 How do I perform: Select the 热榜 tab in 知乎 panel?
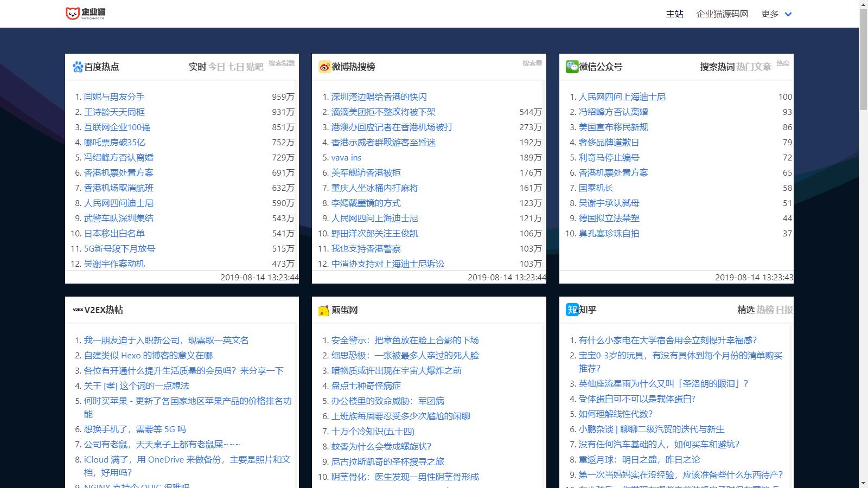[765, 310]
